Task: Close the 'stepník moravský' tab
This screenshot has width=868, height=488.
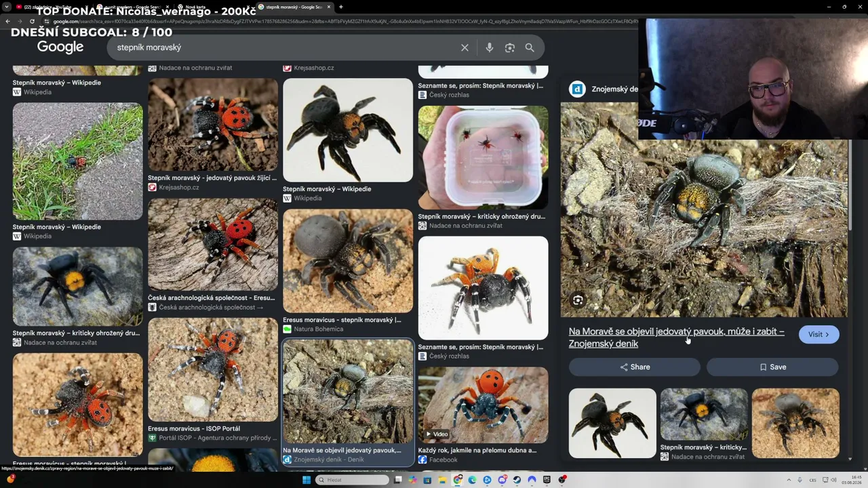Action: [x=329, y=7]
